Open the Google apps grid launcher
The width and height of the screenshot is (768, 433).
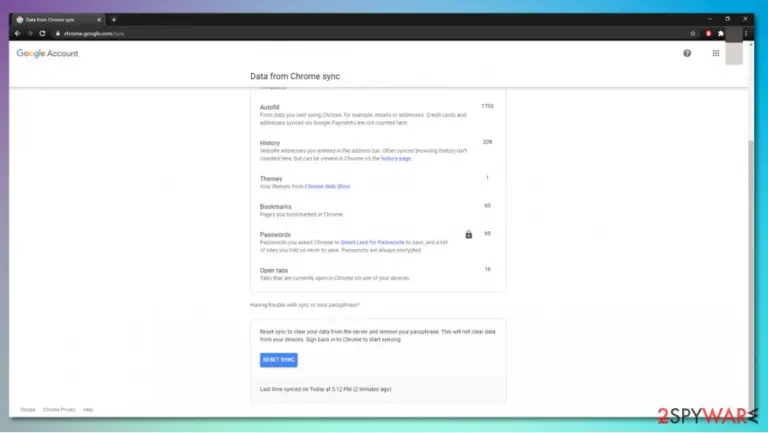[716, 53]
